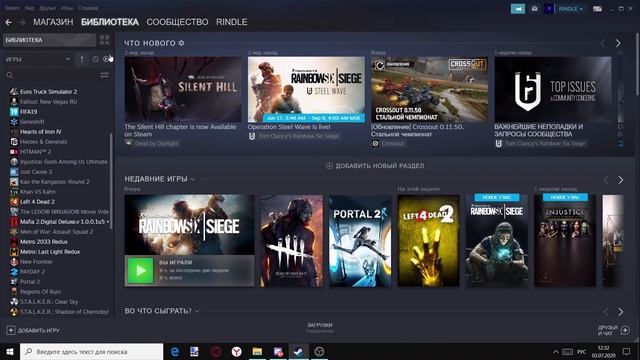Open Windows Start menu
640x360 pixels.
click(10, 351)
